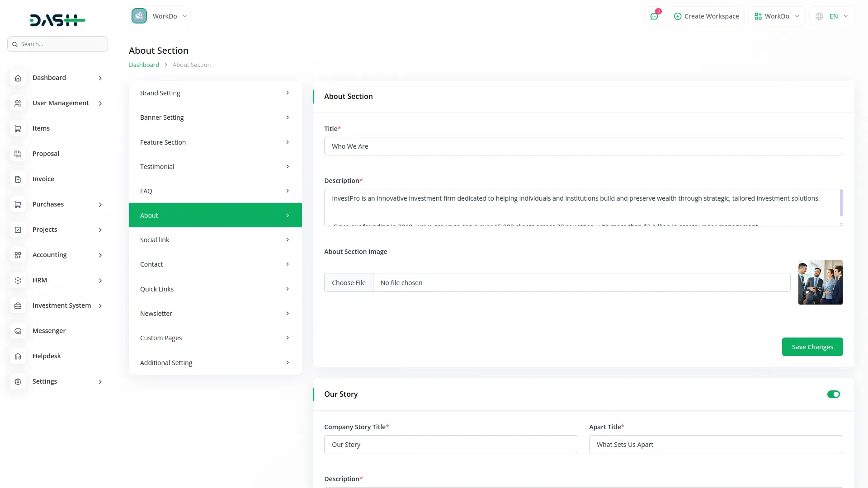Select the Social link settings item
The width and height of the screenshot is (868, 488).
pyautogui.click(x=215, y=240)
